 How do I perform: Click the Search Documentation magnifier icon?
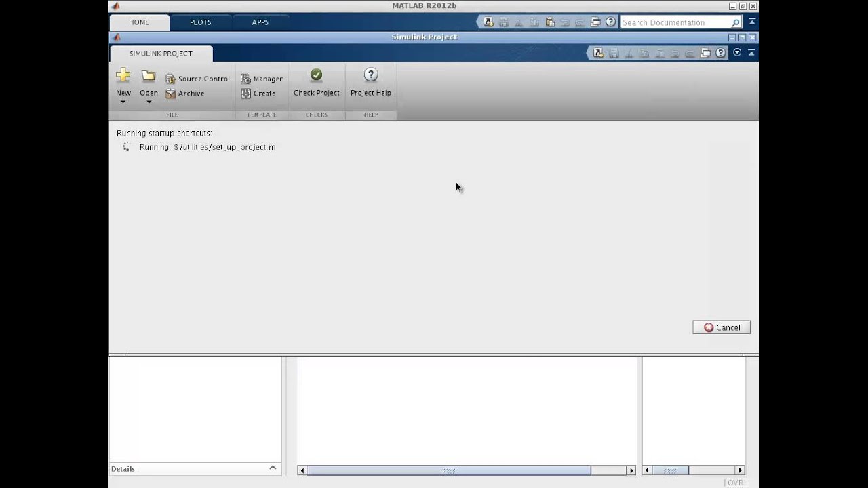pyautogui.click(x=735, y=22)
